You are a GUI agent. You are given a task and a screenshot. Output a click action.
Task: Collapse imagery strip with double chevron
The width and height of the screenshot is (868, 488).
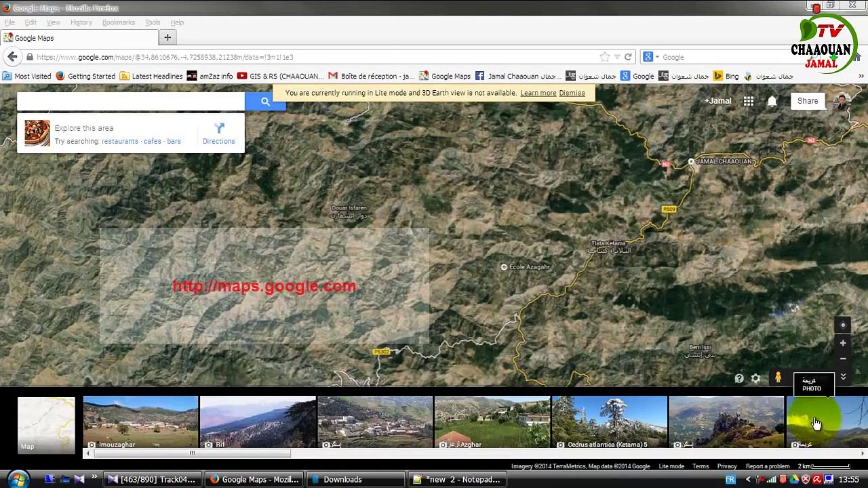pos(843,377)
